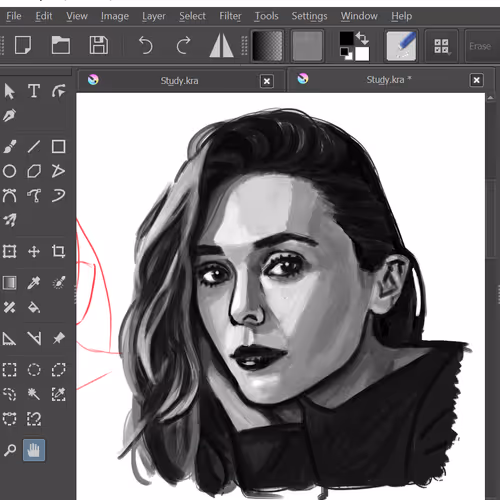Pick the Elliptical Selection tool
500x500 pixels.
[x=34, y=370]
